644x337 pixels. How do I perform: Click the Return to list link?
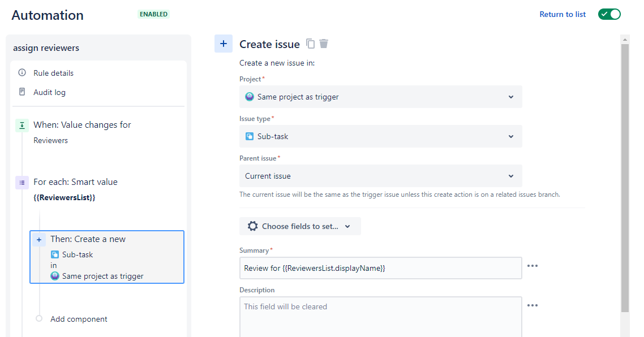click(563, 14)
